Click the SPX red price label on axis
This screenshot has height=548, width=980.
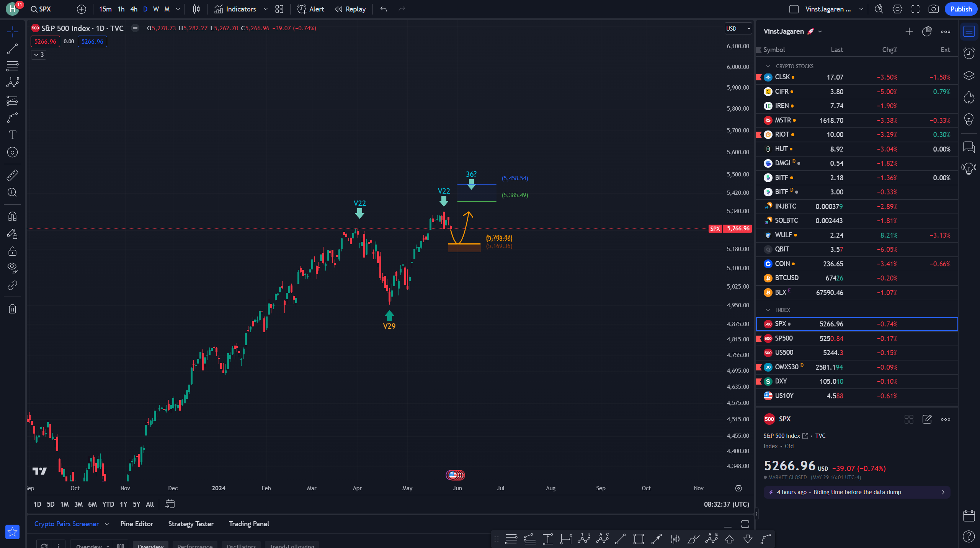click(x=730, y=228)
